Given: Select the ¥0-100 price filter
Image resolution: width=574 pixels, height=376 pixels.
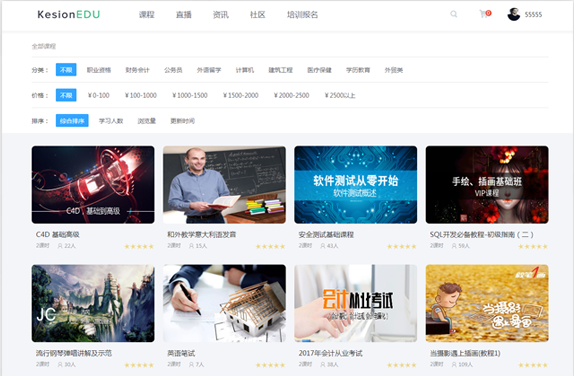Looking at the screenshot, I should point(98,95).
